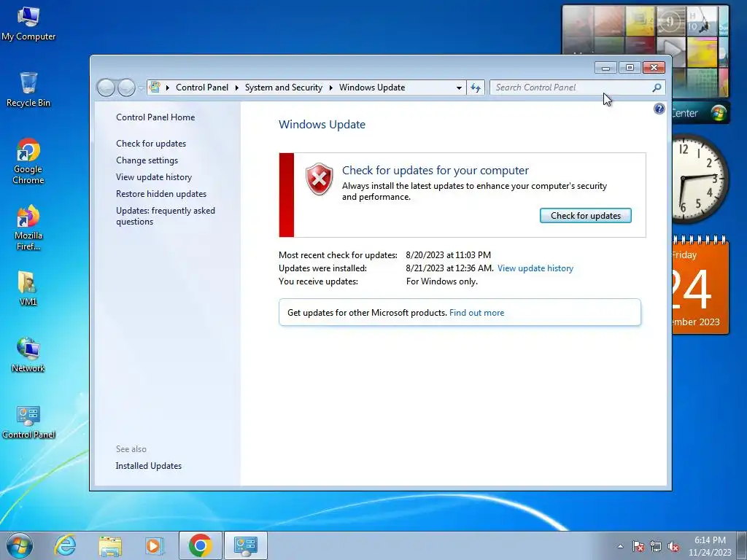Open the Recycle Bin desktop icon

coord(28,90)
